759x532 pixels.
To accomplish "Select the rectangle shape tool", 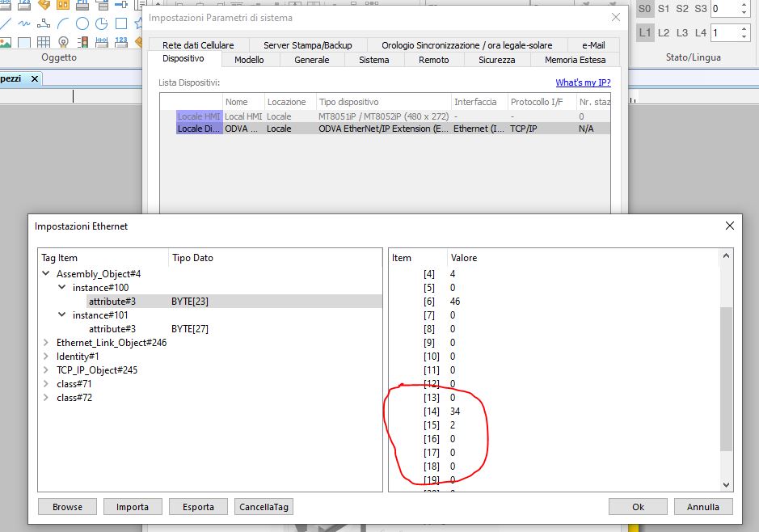I will pyautogui.click(x=121, y=23).
